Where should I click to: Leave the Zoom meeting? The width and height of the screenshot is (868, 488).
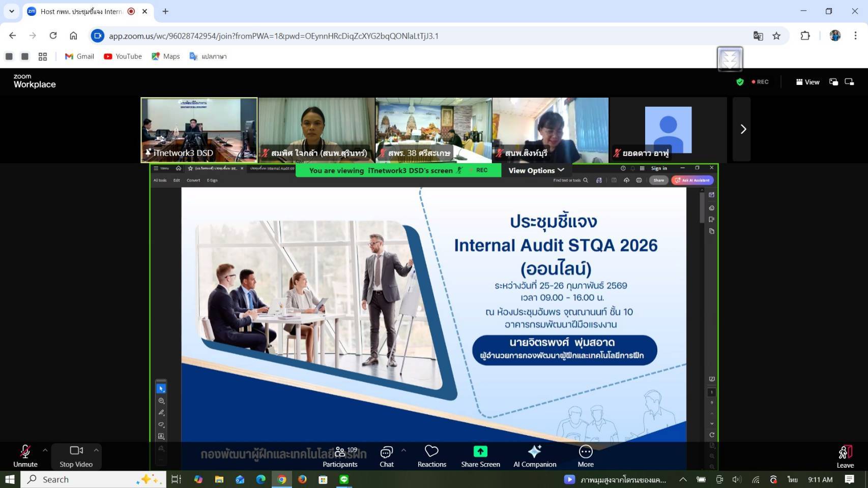pos(845,455)
